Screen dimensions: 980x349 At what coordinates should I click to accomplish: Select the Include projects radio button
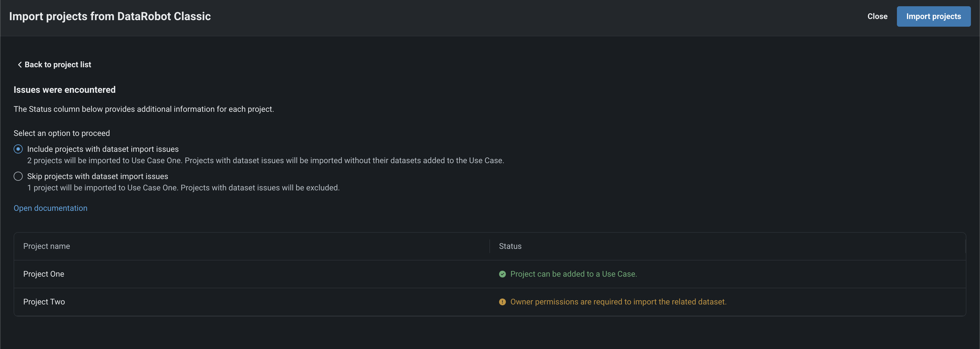[x=18, y=149]
